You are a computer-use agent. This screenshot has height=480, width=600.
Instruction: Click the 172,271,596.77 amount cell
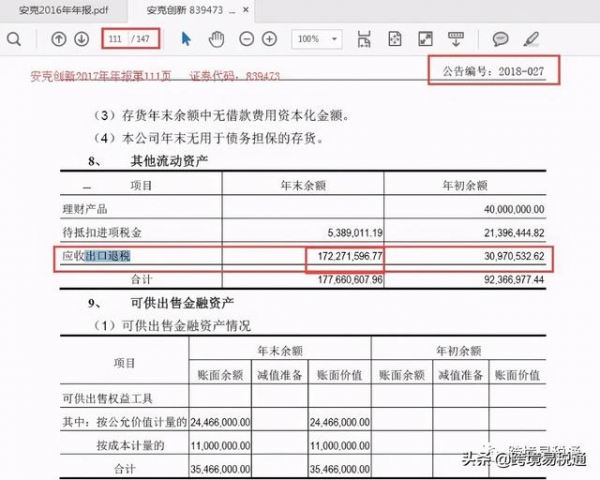click(344, 258)
